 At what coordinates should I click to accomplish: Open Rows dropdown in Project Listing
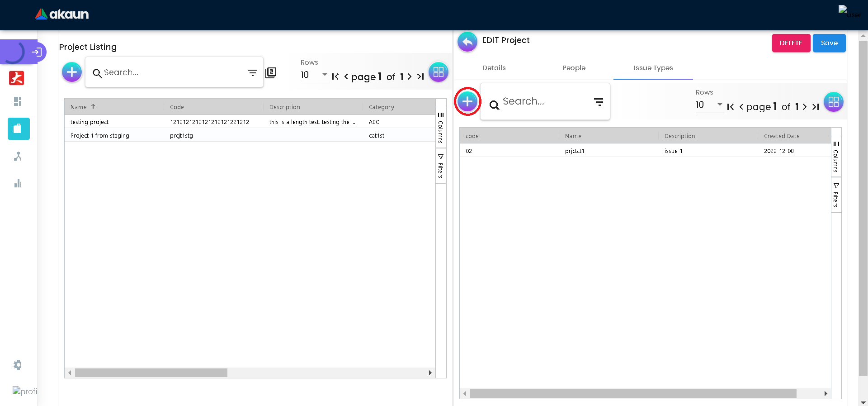(315, 75)
